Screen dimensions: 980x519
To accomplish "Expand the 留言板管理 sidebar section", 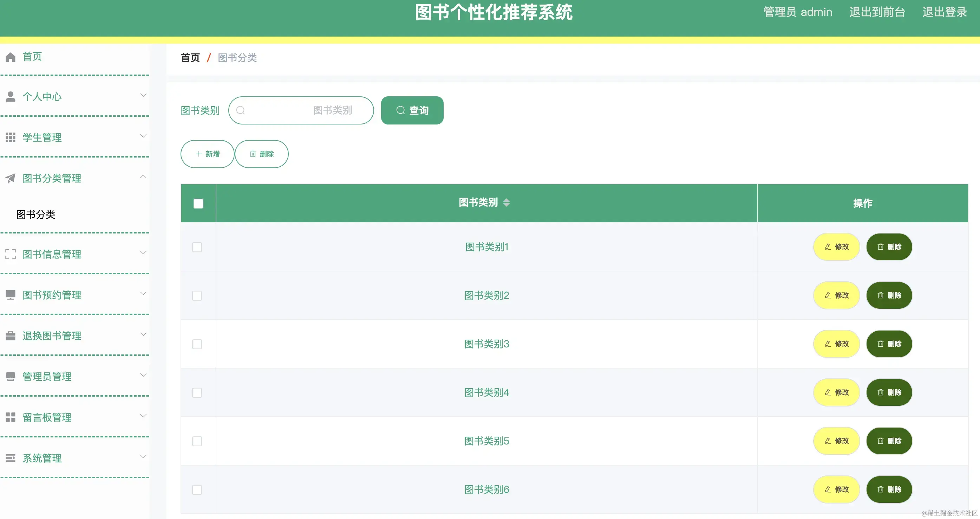I will point(143,416).
